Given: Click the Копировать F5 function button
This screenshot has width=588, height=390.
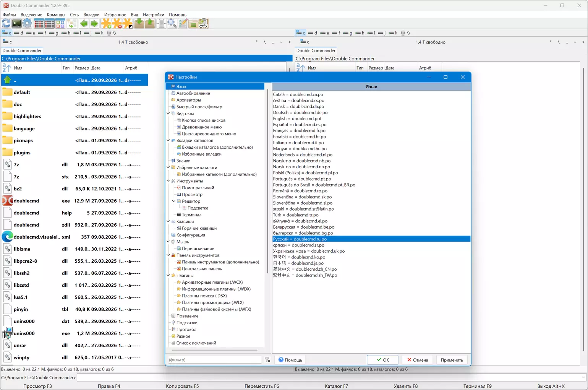Looking at the screenshot, I should (182, 386).
